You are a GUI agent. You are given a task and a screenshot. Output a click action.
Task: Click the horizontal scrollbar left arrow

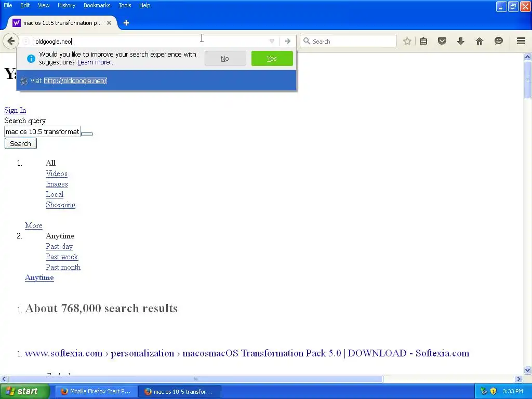4,379
